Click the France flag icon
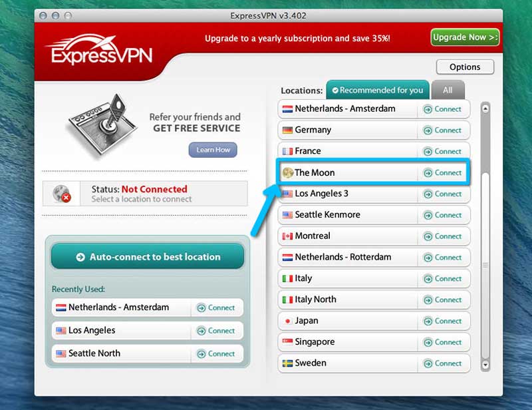Viewport: 532px width, 410px height. pyautogui.click(x=287, y=151)
